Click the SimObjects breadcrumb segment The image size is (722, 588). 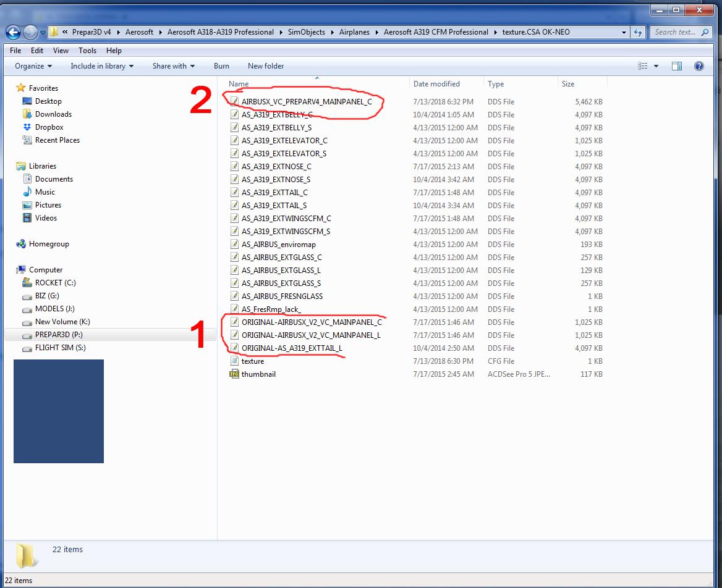(x=306, y=32)
